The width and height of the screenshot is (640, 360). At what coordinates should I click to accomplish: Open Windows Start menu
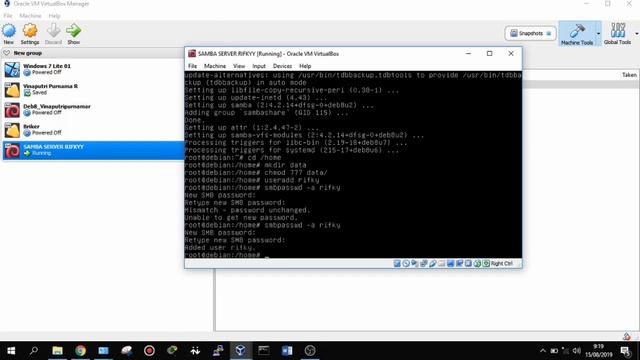point(11,351)
